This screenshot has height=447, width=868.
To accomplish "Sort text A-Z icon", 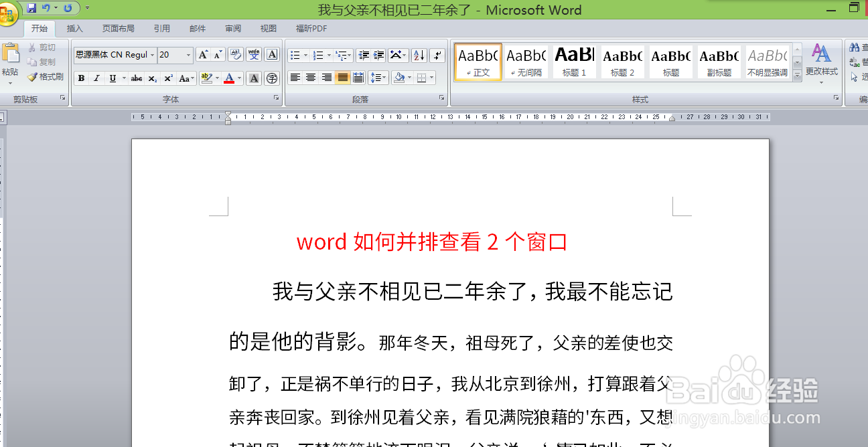I will (x=419, y=55).
